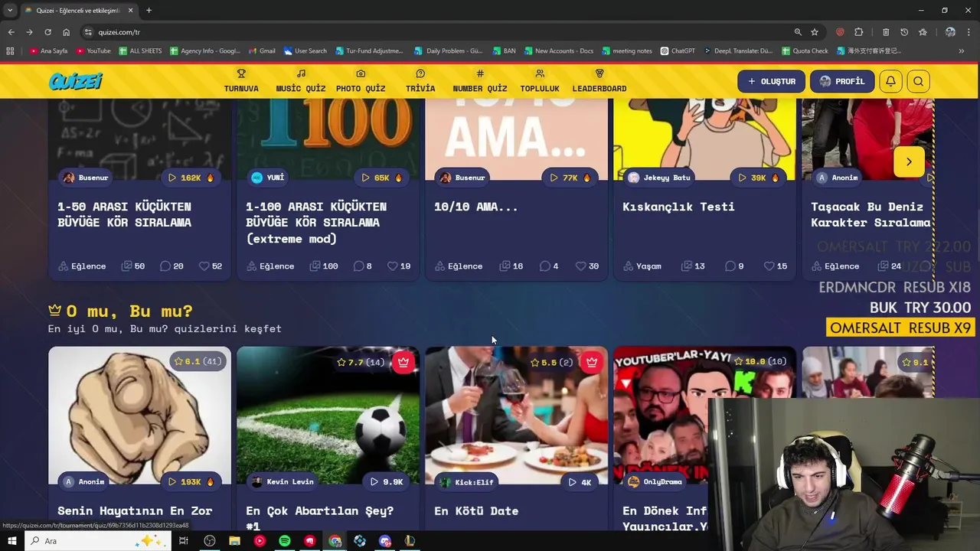The width and height of the screenshot is (980, 551).
Task: Open the 1-100 Arası extreme mod quiz title
Action: pyautogui.click(x=316, y=222)
